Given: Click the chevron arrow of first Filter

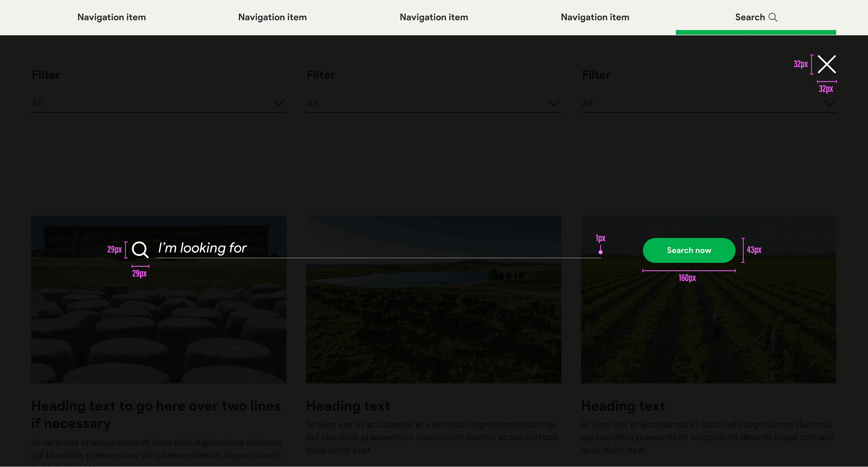Looking at the screenshot, I should pos(279,103).
